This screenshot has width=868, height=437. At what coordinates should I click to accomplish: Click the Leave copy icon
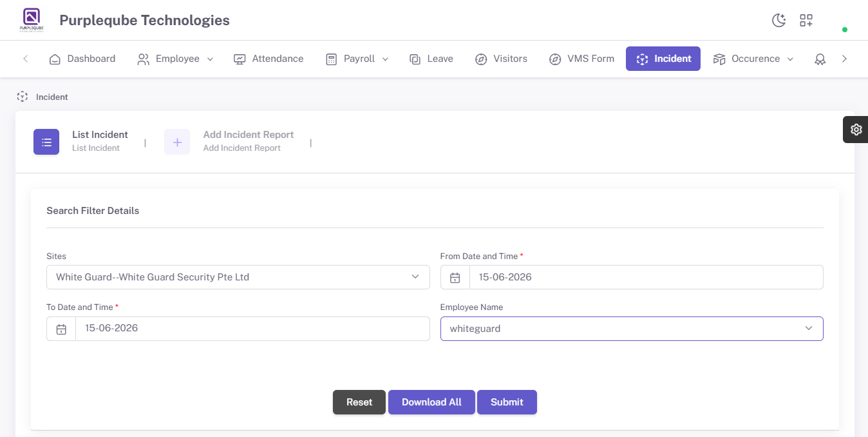(415, 59)
